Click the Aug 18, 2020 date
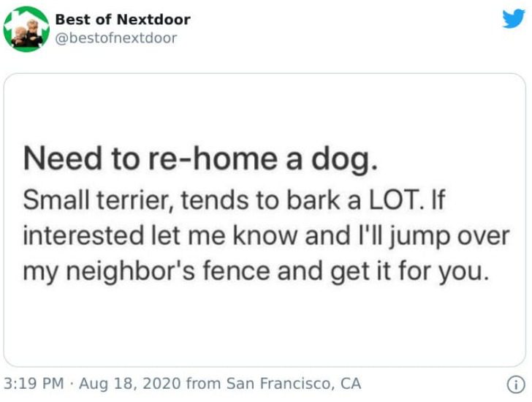Image resolution: width=532 pixels, height=402 pixels. pyautogui.click(x=130, y=383)
